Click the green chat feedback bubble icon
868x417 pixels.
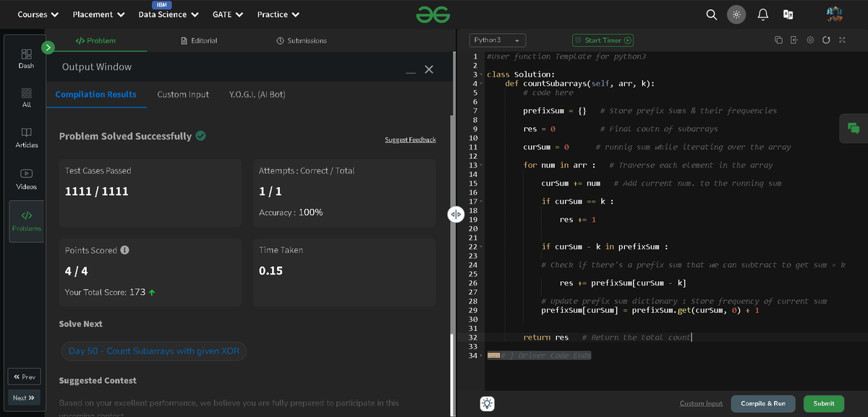coord(854,128)
